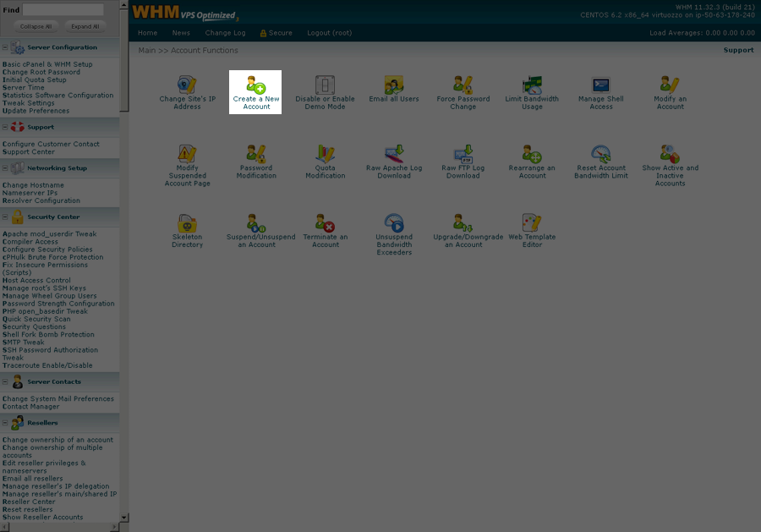Click the sidebar scroll down arrow
The width and height of the screenshot is (761, 532).
[x=124, y=518]
